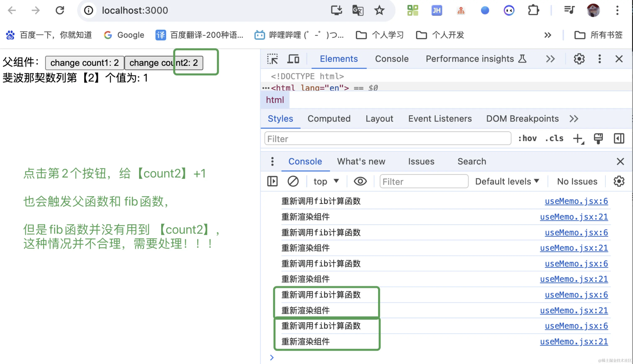The height and width of the screenshot is (364, 633).
Task: Open the Issues drawer tab
Action: tap(421, 161)
